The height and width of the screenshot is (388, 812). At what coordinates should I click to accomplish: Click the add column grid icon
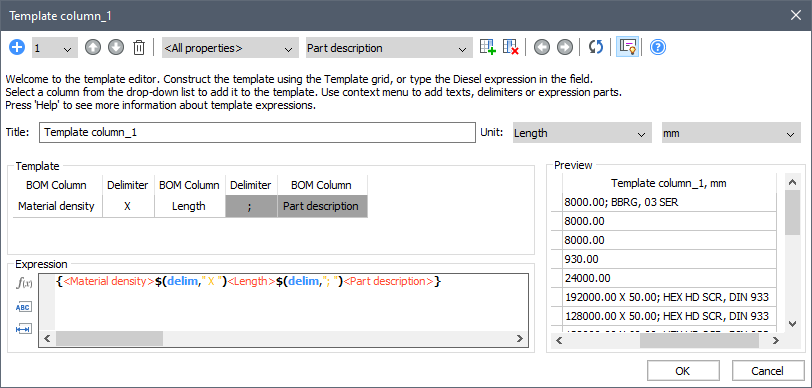(x=487, y=47)
